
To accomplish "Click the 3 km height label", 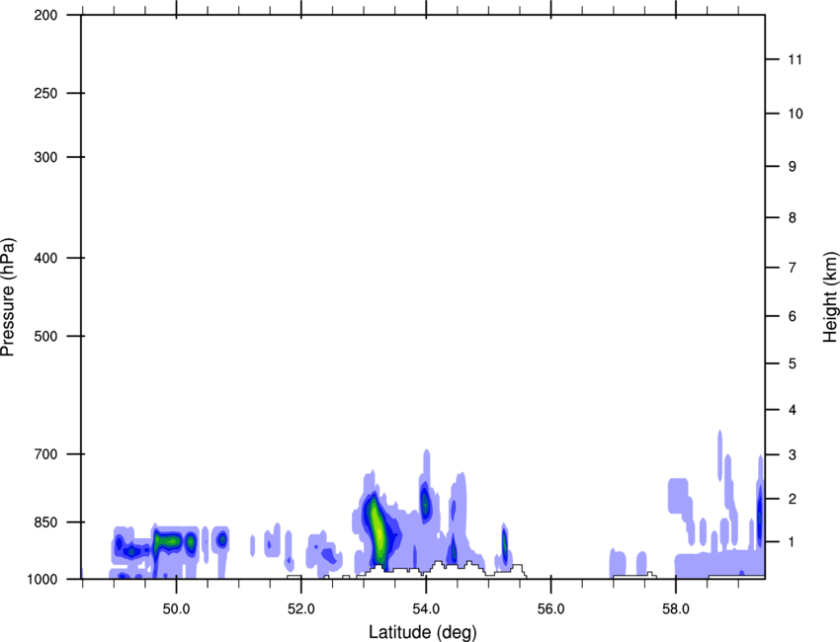I will coord(793,455).
